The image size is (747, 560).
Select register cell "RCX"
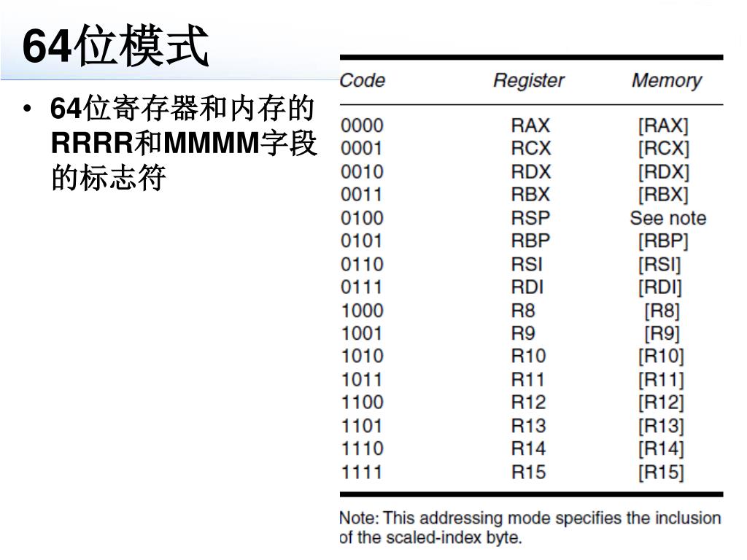point(531,149)
